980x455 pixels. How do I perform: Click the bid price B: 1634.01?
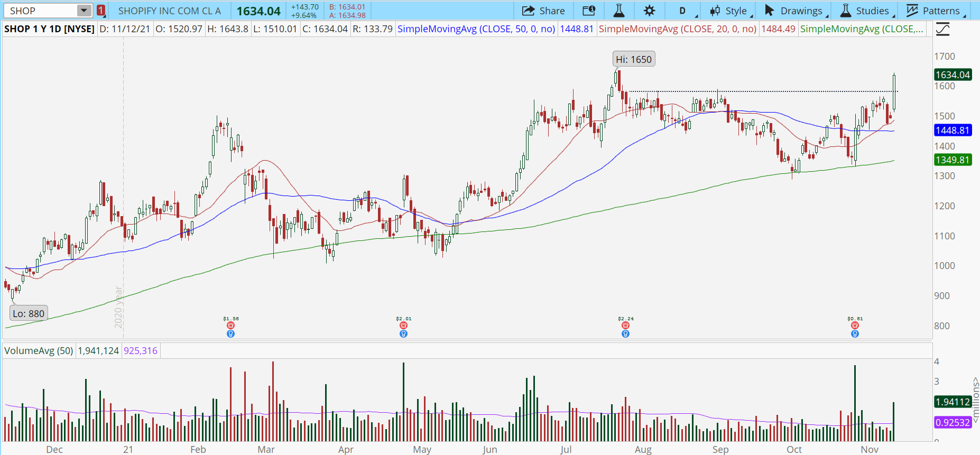[347, 7]
